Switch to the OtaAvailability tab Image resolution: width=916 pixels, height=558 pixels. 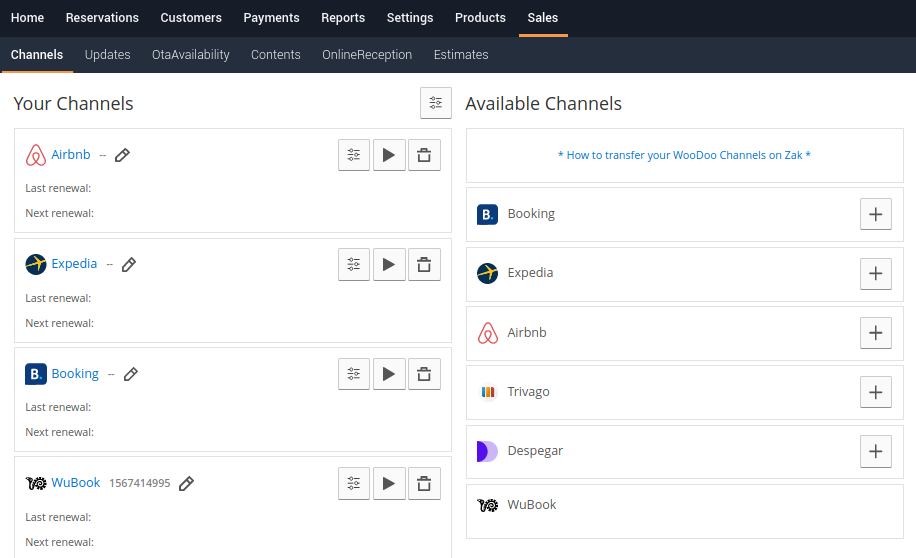(190, 55)
